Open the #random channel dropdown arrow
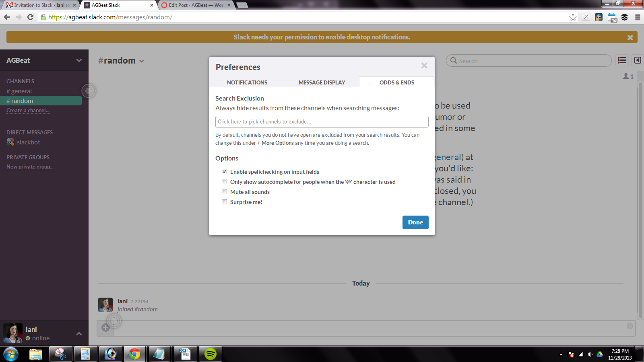The width and height of the screenshot is (644, 362). tap(142, 61)
